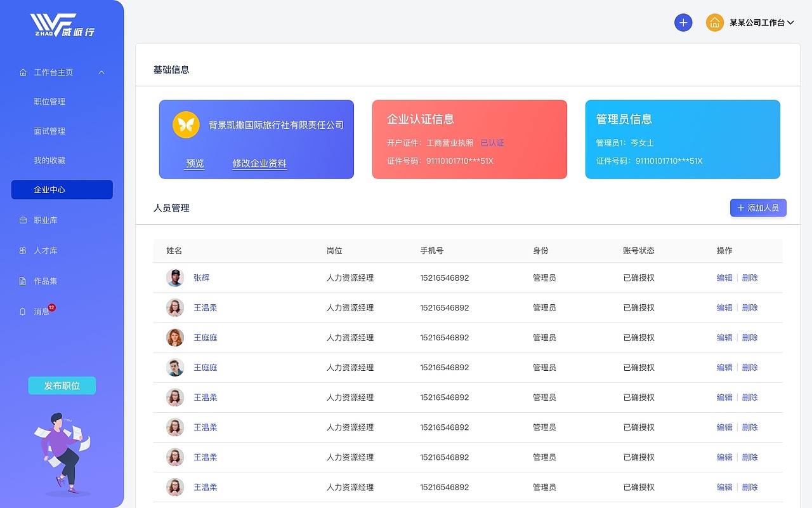Select 企业中心 in the sidebar
The height and width of the screenshot is (508, 812).
tap(62, 190)
